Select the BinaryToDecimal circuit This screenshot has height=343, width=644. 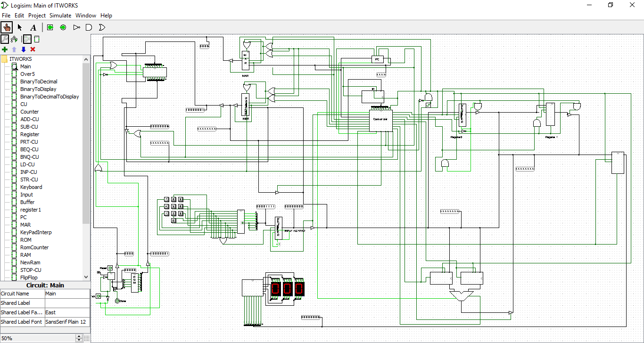[39, 82]
